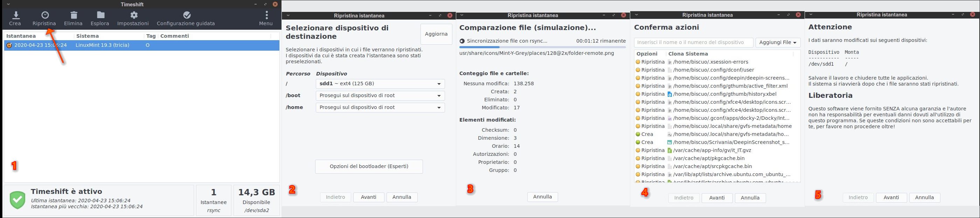Cancel the file comparison simulation with Annulla
Screen dimensions: 980x218
pos(542,197)
